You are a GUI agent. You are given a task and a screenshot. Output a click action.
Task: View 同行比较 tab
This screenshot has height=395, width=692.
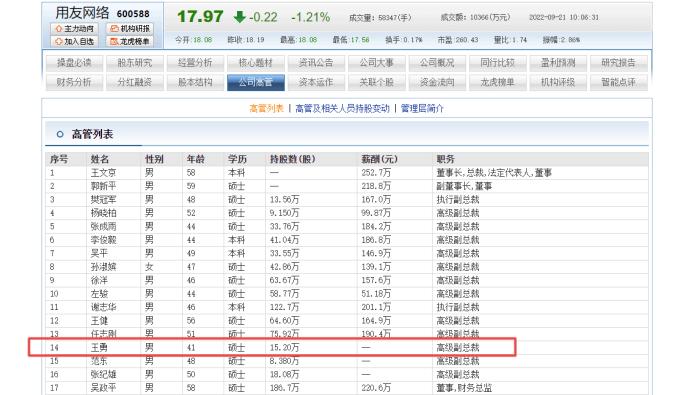[x=497, y=63]
